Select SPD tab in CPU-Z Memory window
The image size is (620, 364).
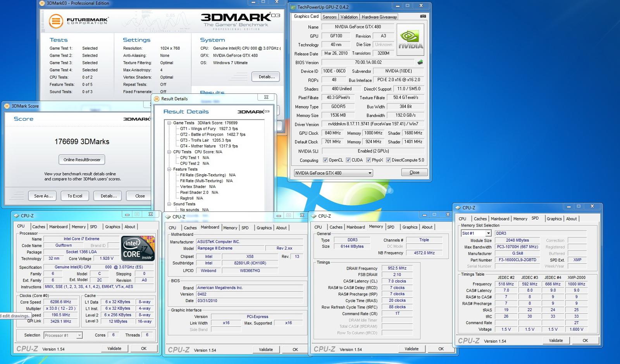point(391,227)
